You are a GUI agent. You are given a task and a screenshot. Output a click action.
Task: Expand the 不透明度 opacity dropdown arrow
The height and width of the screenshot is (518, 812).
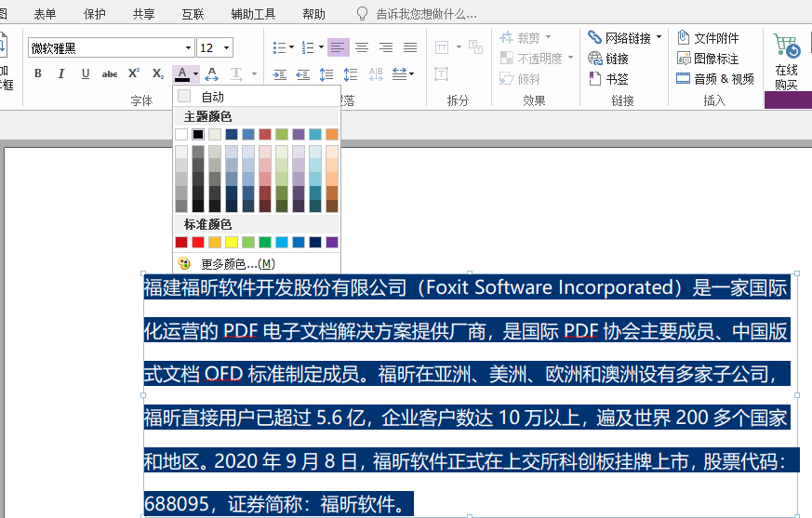pyautogui.click(x=570, y=58)
